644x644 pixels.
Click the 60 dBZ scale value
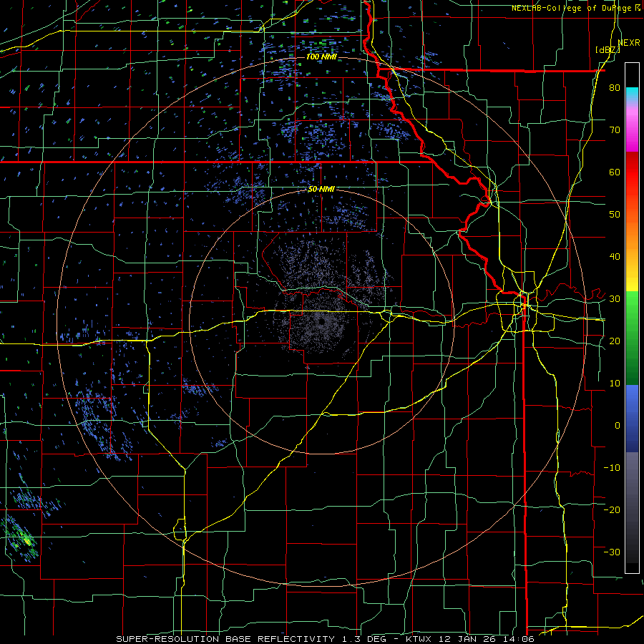point(615,172)
